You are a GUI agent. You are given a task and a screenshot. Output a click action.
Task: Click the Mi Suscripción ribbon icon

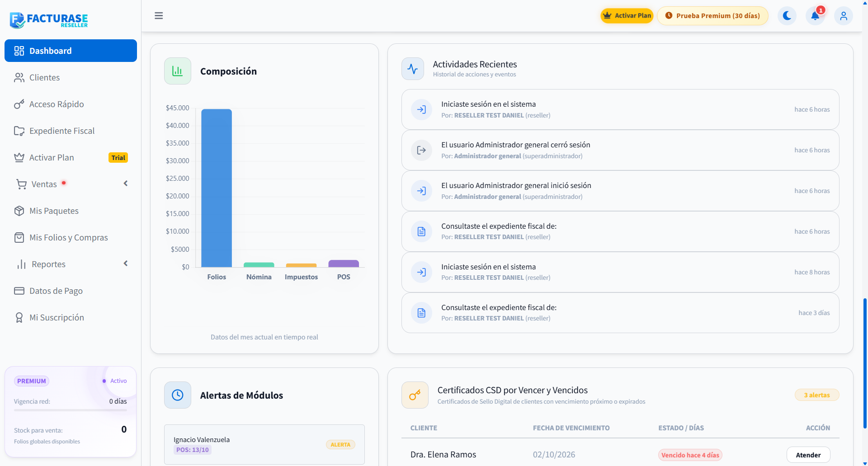click(19, 318)
